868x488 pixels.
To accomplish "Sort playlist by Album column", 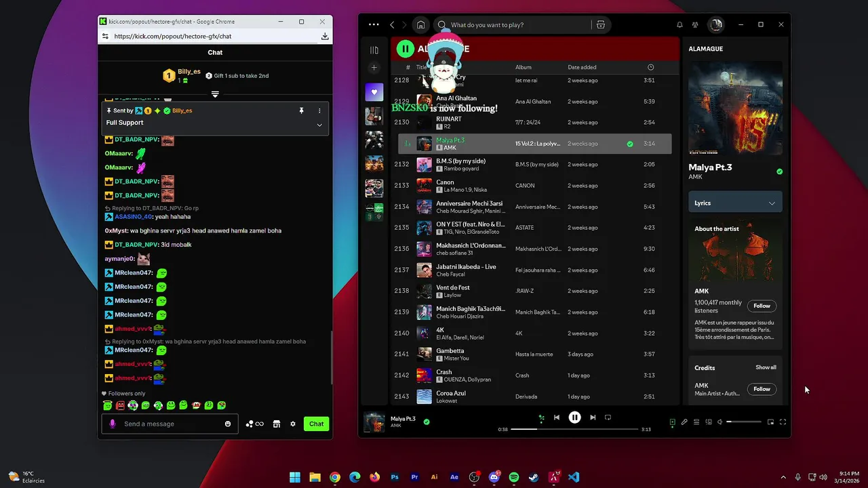I will tap(524, 67).
